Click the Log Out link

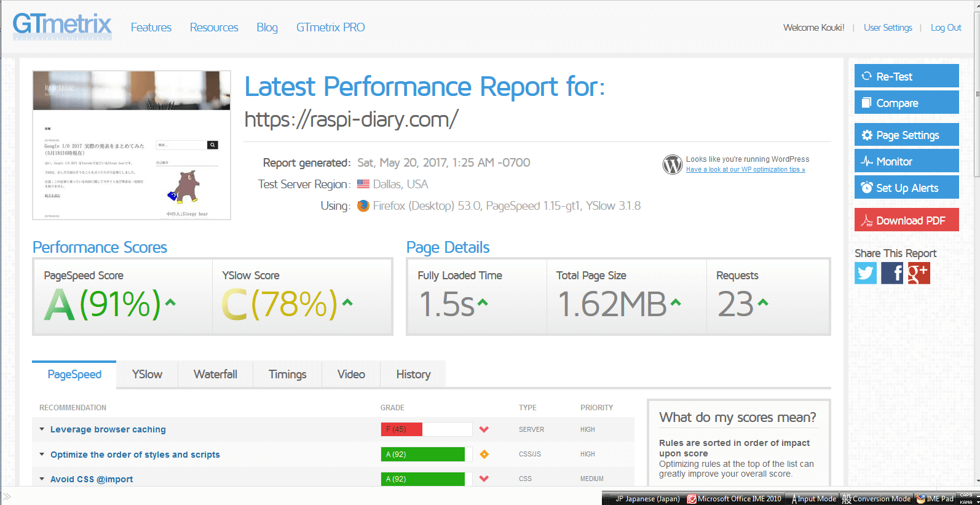[x=946, y=28]
